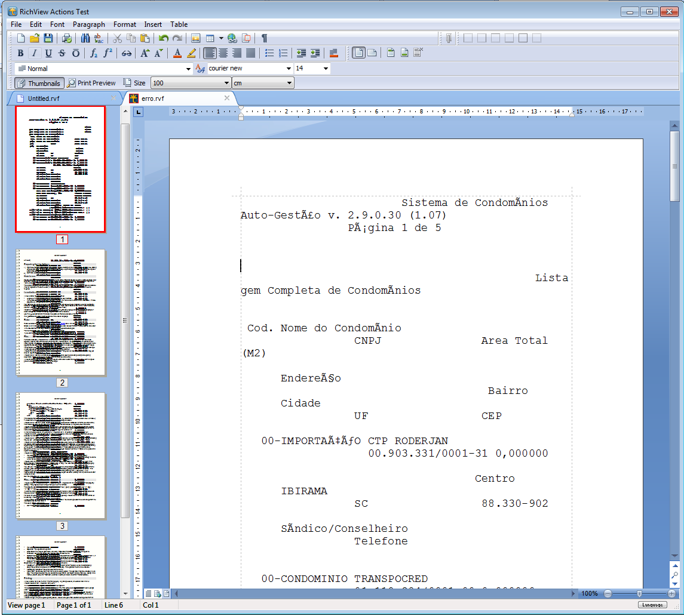Insert a table using the table grid icon
This screenshot has width=684, height=616.
210,38
